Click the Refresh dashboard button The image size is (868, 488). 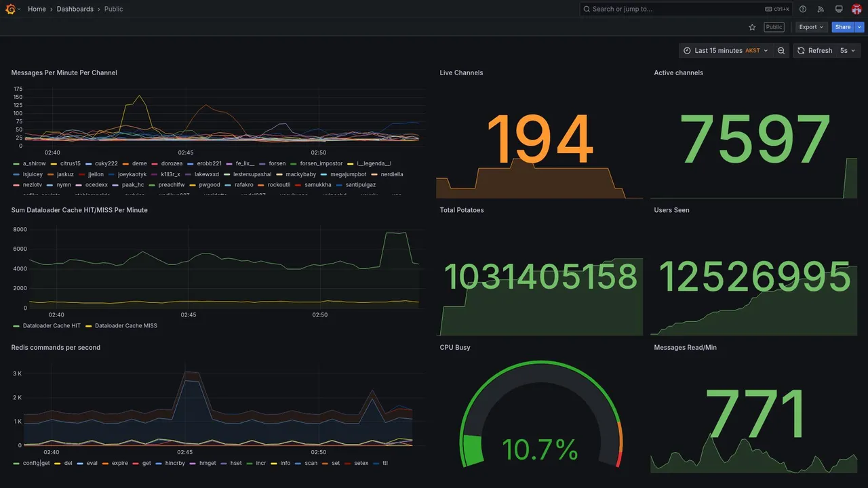(x=814, y=51)
